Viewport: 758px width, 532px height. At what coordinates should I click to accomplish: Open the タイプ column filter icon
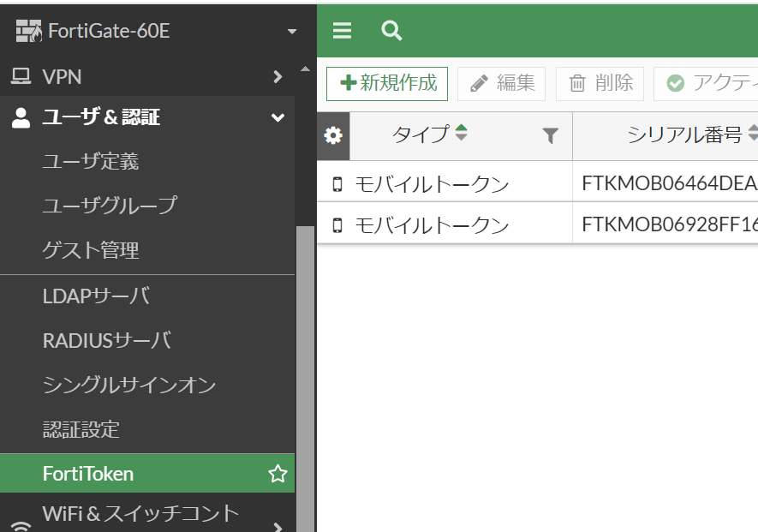pyautogui.click(x=550, y=136)
